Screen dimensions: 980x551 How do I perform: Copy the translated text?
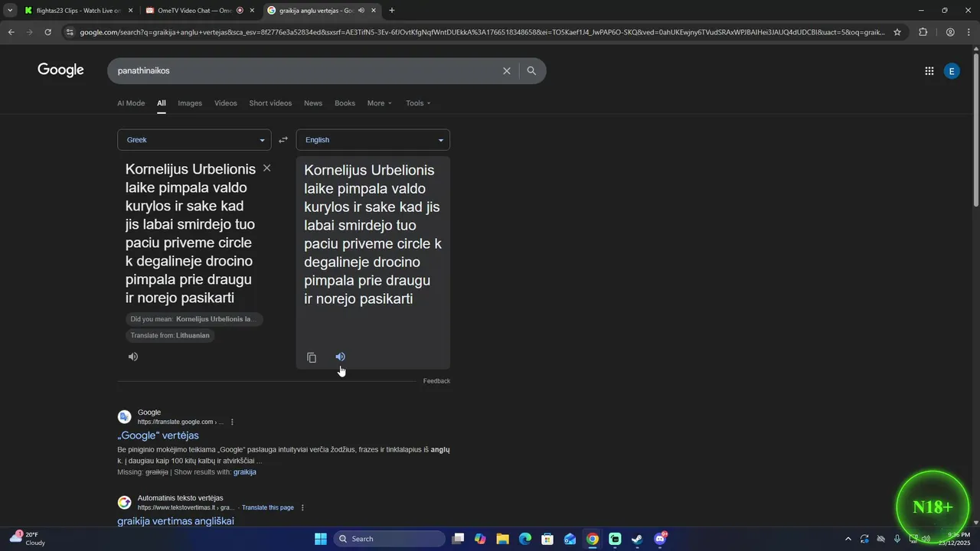312,357
